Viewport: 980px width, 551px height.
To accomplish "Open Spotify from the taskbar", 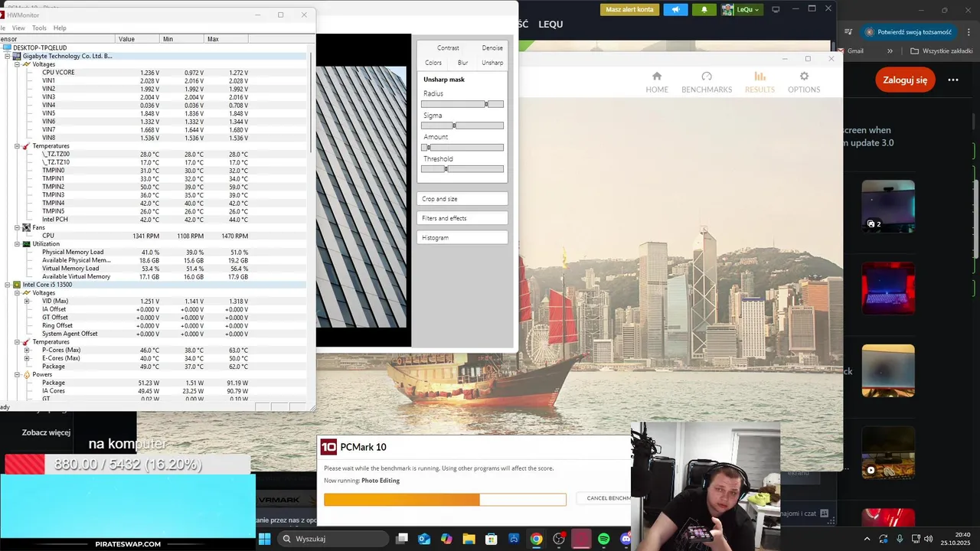I will point(603,539).
